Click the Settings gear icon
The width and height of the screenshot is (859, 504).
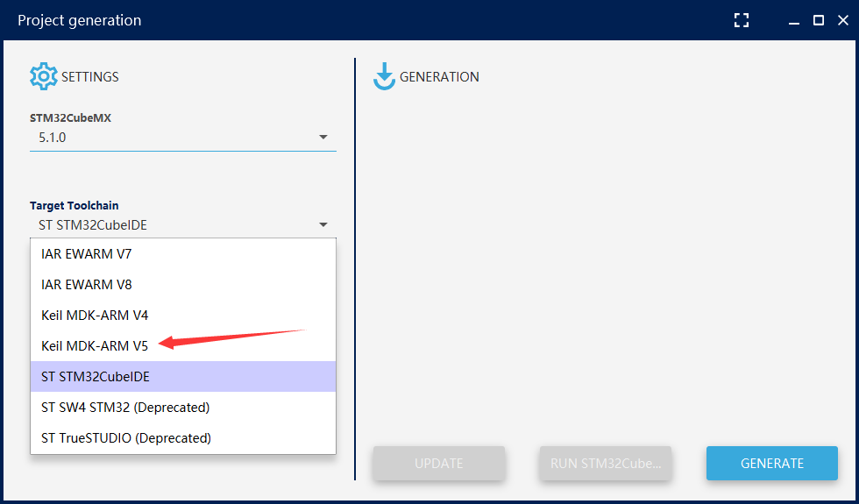click(43, 76)
